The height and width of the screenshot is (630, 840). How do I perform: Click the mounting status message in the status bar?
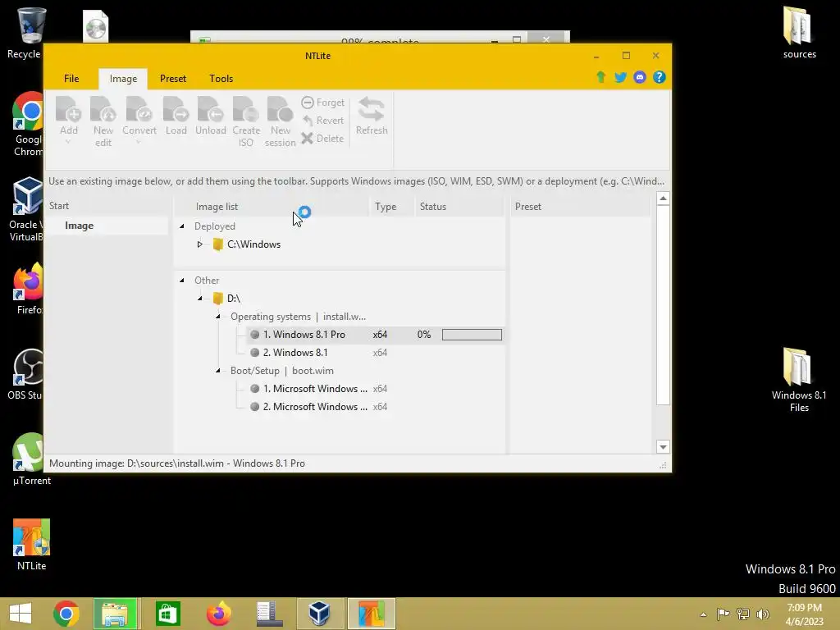[177, 463]
